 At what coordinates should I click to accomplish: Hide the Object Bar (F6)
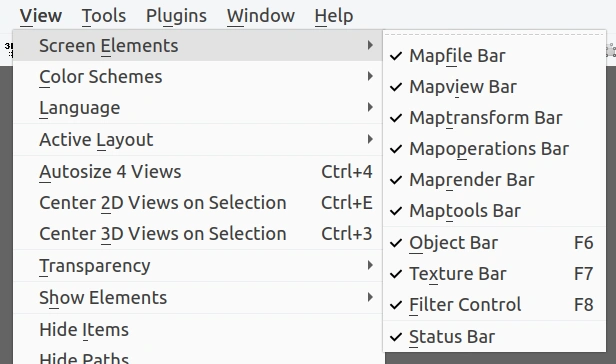pos(494,243)
